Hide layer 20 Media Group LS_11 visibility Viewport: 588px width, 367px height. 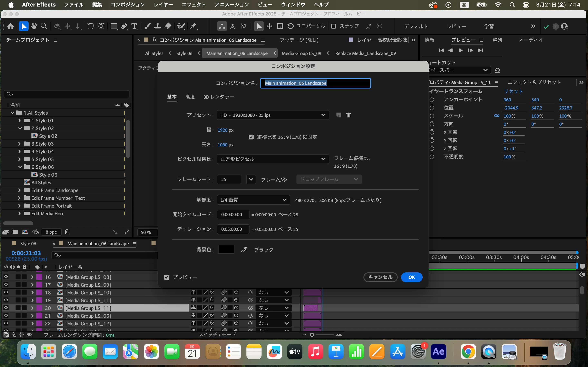(6, 308)
